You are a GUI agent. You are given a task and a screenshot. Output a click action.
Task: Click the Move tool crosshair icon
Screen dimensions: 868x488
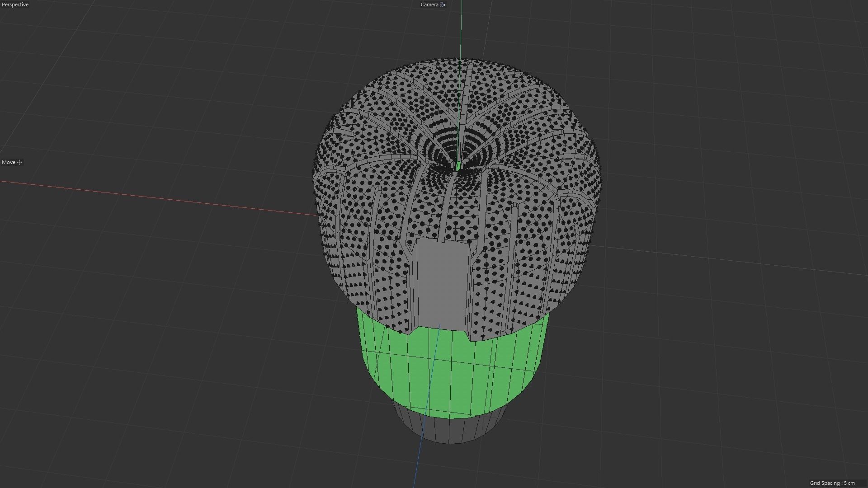(x=19, y=162)
